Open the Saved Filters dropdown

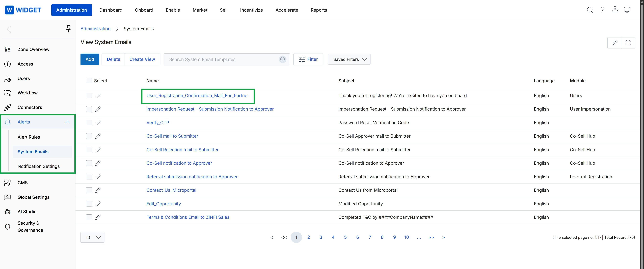[x=349, y=59]
